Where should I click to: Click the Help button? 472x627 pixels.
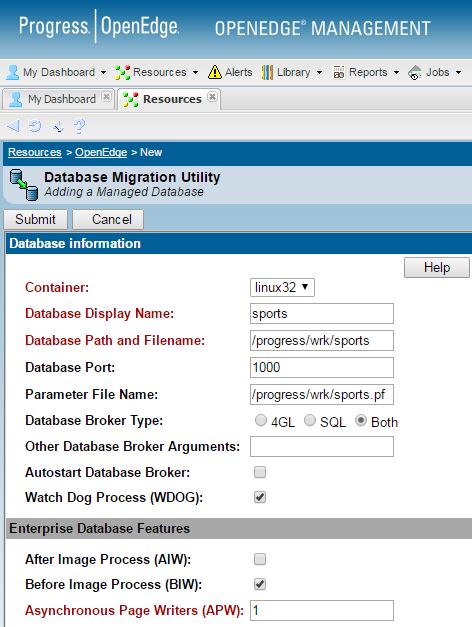tap(437, 267)
